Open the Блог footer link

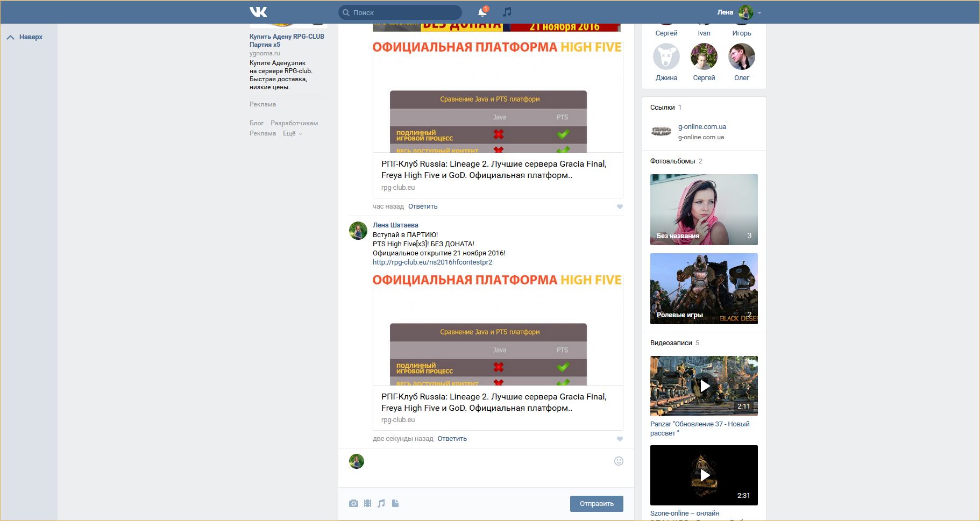[257, 123]
